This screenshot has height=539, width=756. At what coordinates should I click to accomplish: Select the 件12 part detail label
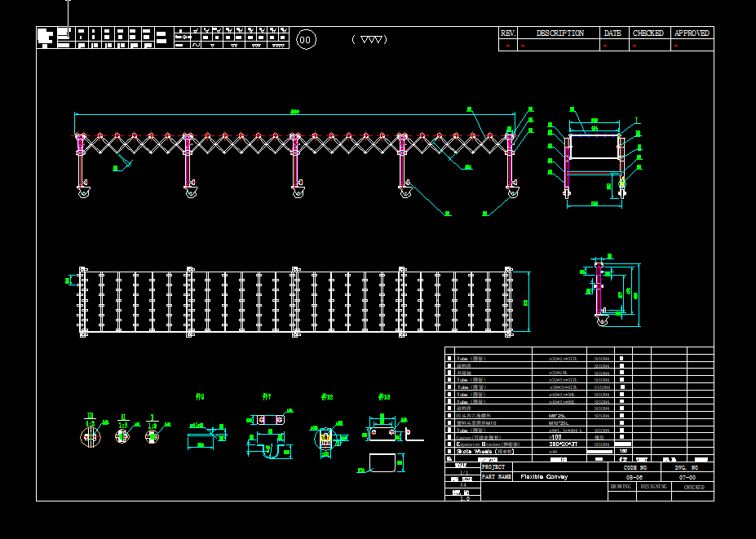click(327, 397)
